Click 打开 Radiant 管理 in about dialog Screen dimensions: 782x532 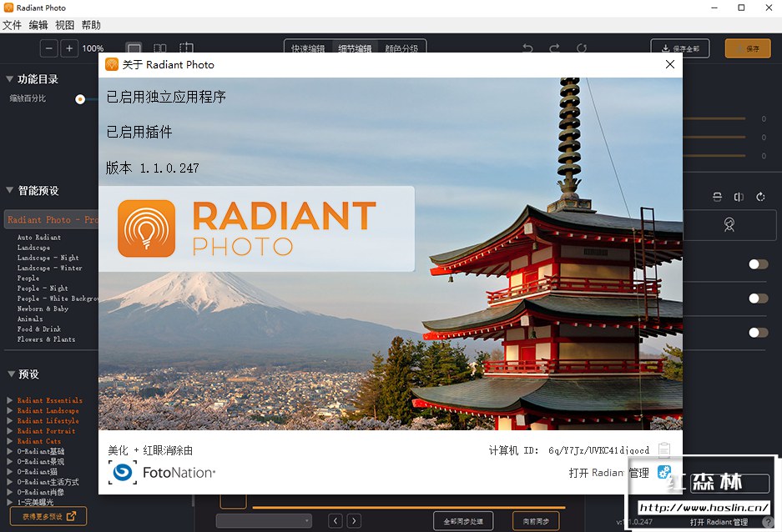point(608,473)
